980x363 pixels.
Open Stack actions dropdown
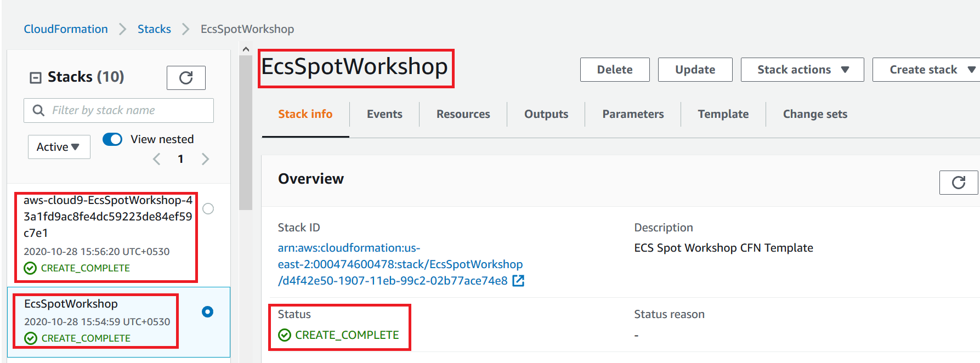click(x=802, y=70)
